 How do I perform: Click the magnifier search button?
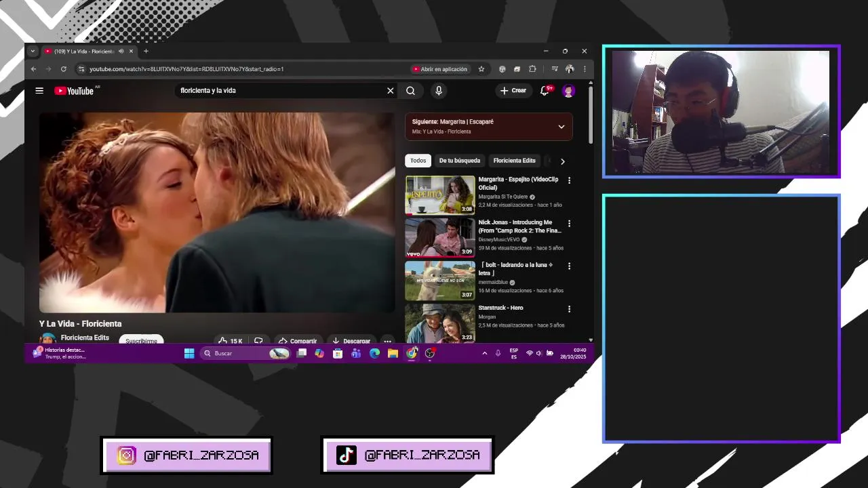[x=410, y=91]
